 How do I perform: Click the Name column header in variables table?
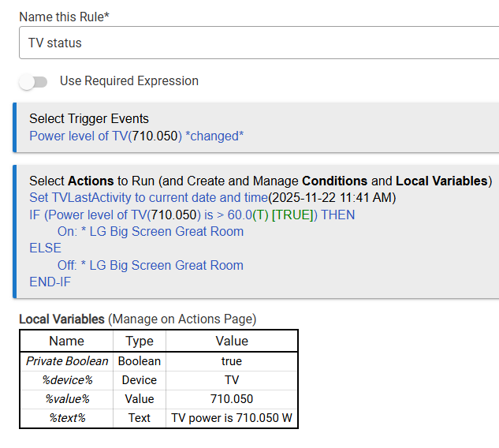click(66, 341)
